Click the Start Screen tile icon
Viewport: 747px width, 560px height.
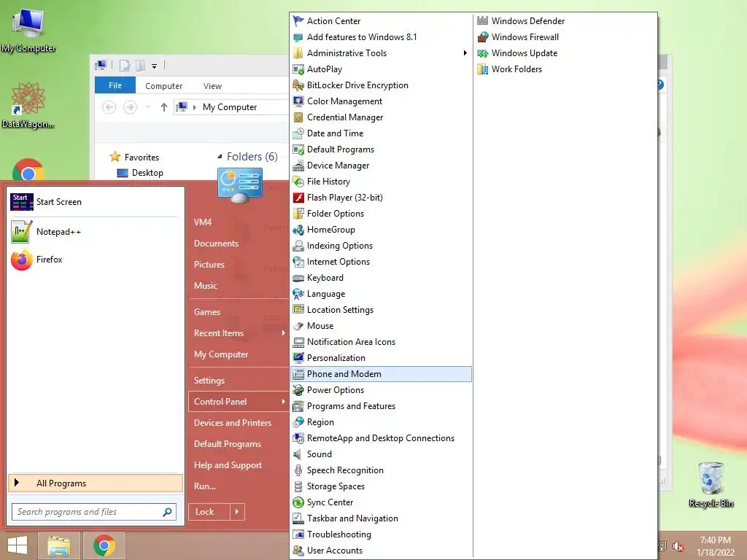[x=21, y=202]
